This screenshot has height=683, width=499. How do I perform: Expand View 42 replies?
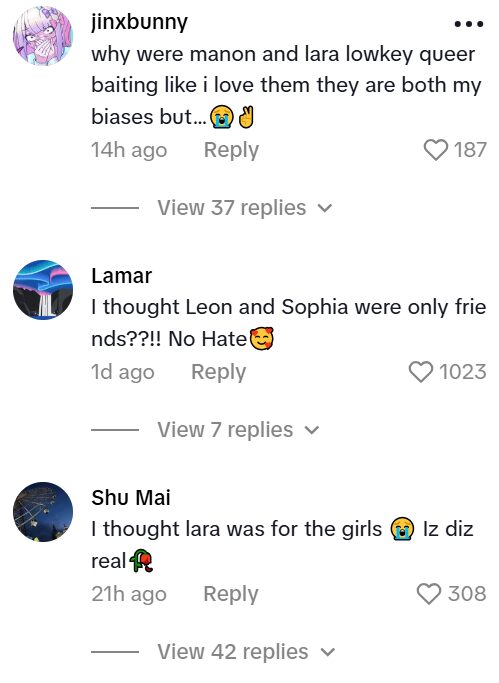point(246,652)
